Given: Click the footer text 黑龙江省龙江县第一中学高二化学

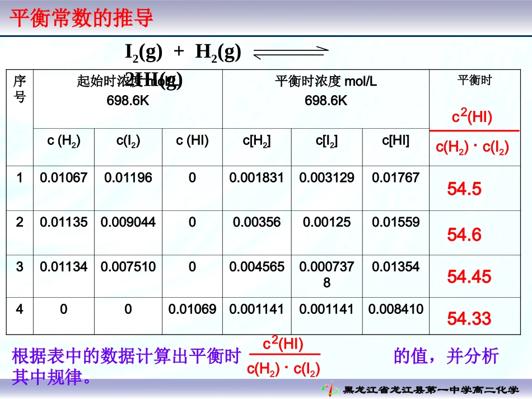Looking at the screenshot, I should tap(431, 390).
